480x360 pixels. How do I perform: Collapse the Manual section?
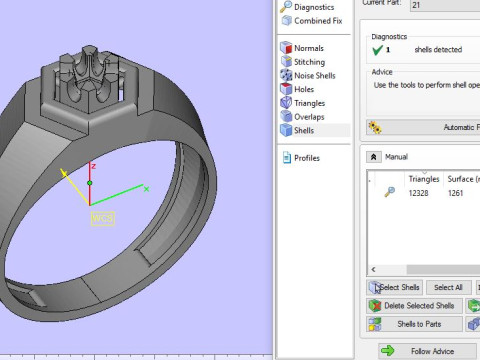pyautogui.click(x=374, y=157)
